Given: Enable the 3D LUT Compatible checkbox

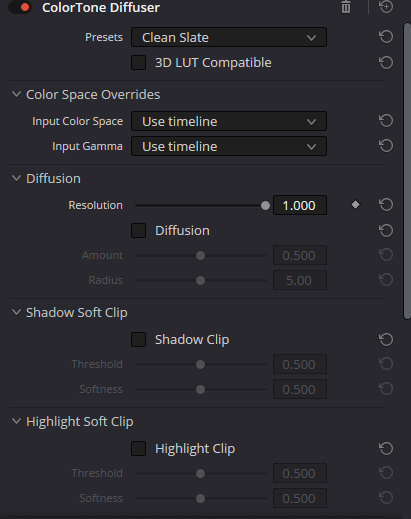Looking at the screenshot, I should 138,62.
